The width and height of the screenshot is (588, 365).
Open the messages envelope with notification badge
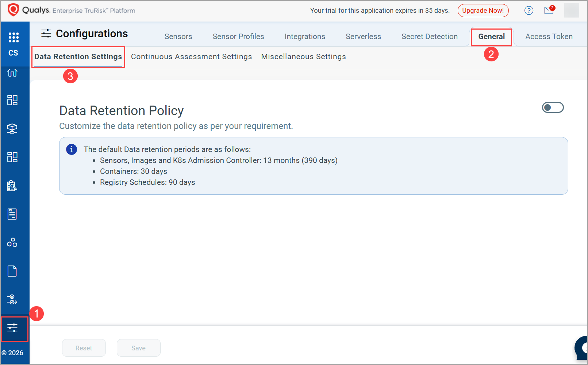tap(549, 11)
